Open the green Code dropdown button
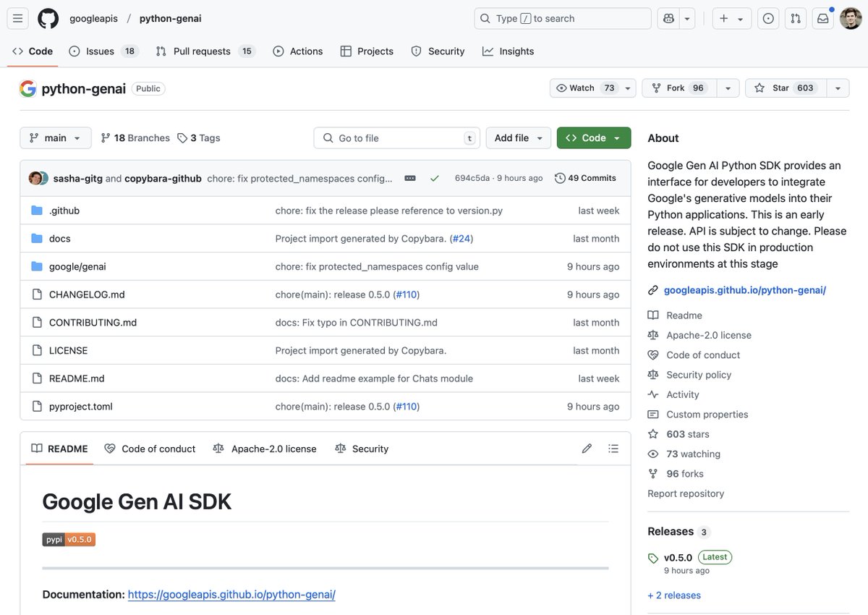868x615 pixels. tap(593, 138)
